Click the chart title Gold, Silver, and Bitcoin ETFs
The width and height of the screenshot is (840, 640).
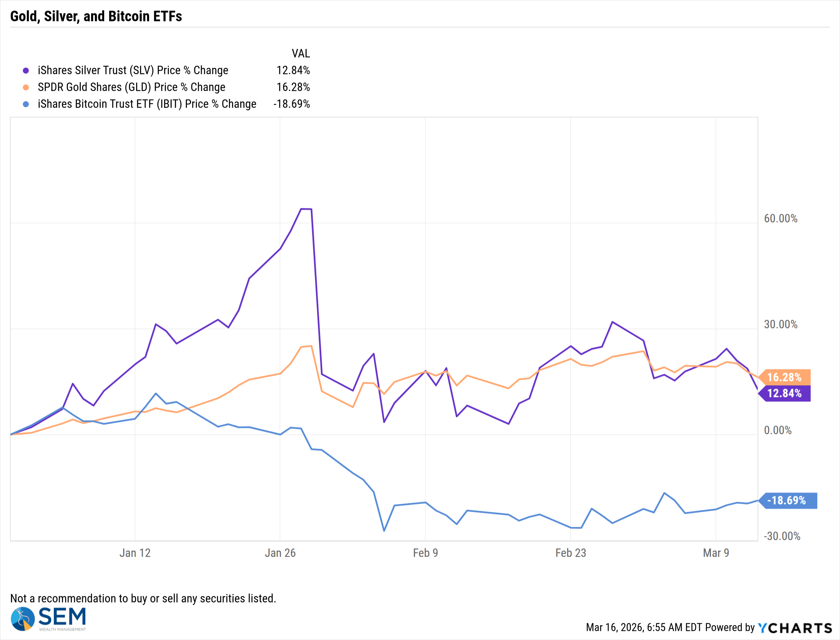[96, 16]
